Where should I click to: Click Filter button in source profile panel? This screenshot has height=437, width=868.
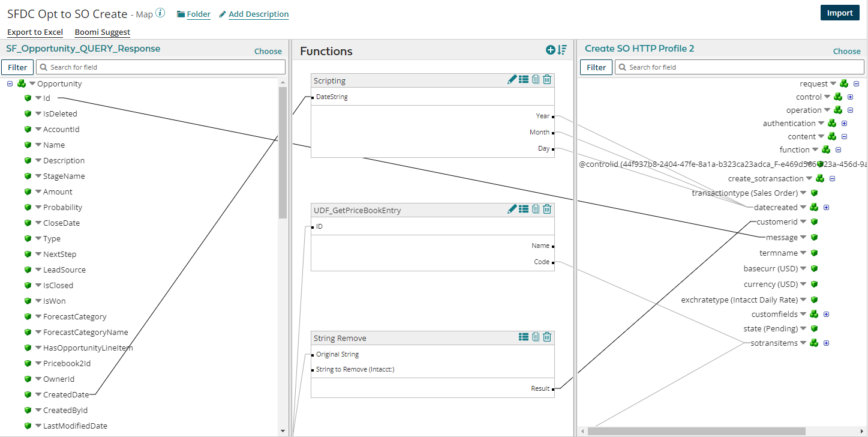(17, 67)
